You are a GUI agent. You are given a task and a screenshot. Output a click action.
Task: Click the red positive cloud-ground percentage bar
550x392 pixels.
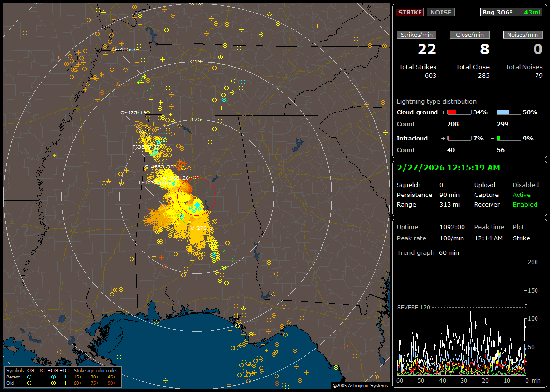click(x=459, y=112)
